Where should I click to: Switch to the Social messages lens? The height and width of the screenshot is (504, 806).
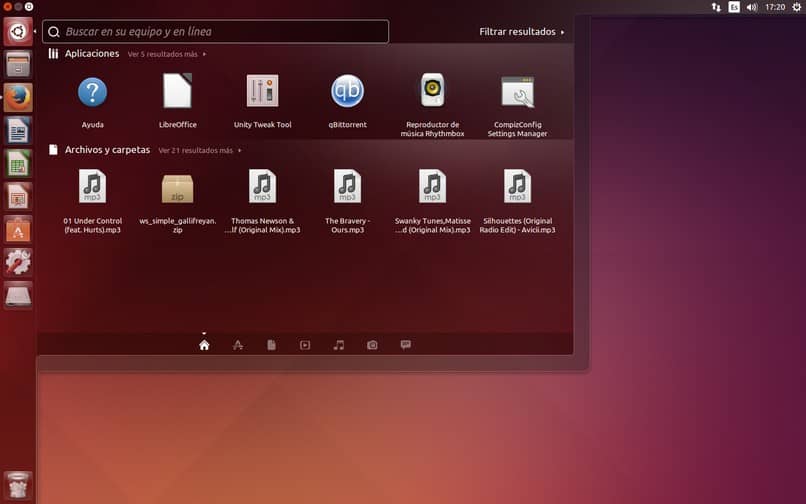[x=406, y=345]
